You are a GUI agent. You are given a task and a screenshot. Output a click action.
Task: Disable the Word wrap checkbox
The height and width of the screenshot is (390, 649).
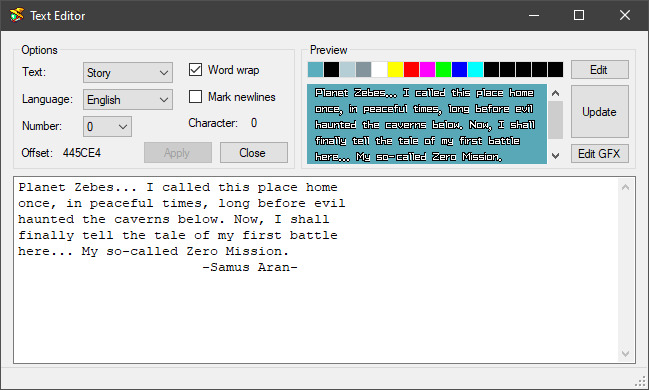[x=195, y=70]
